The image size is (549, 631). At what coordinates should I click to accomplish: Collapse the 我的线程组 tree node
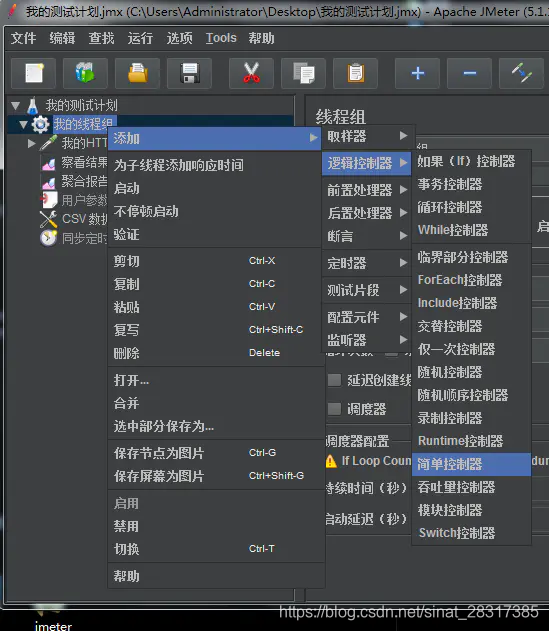tap(23, 125)
